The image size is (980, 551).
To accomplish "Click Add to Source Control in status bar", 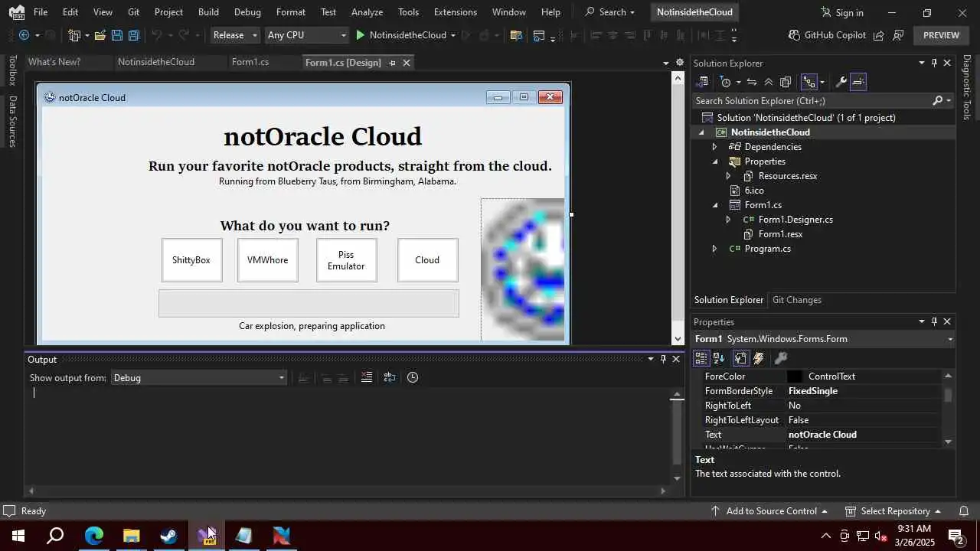I will [x=769, y=511].
